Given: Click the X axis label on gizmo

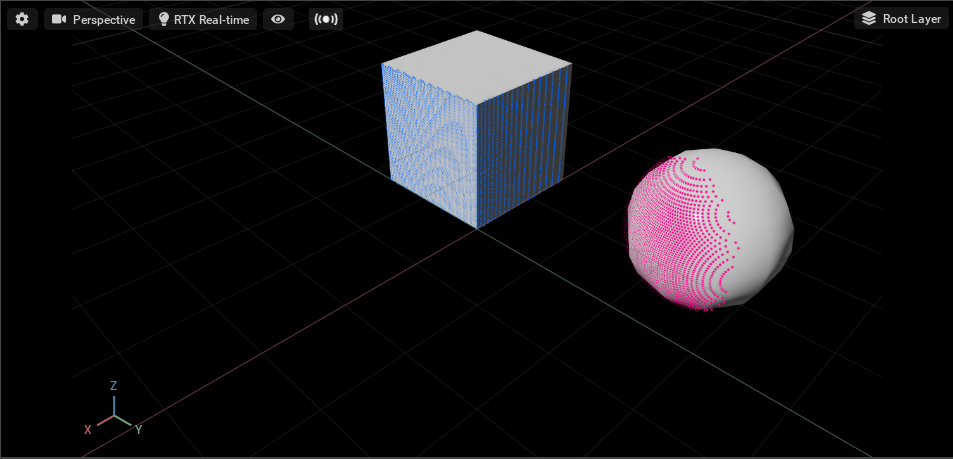Looking at the screenshot, I should coord(88,429).
